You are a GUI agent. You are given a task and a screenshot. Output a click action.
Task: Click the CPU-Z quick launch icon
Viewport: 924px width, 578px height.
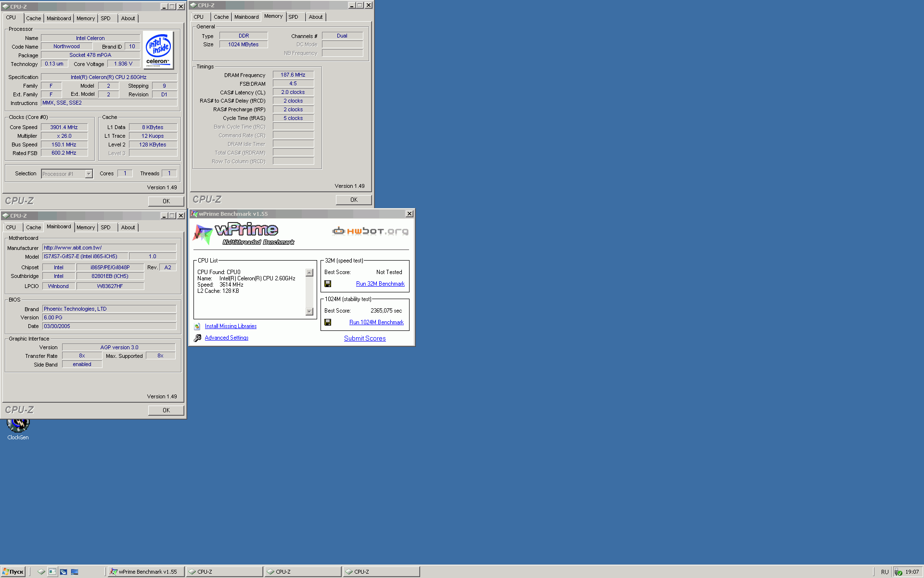pyautogui.click(x=41, y=572)
